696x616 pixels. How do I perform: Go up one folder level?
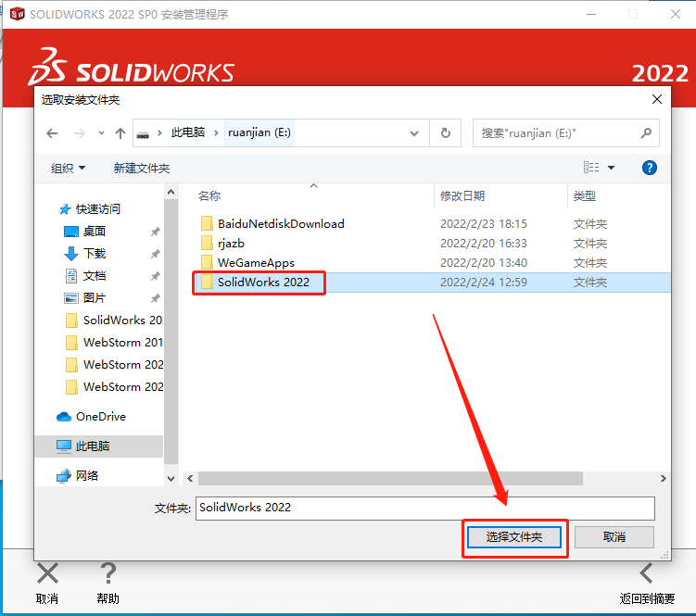click(x=120, y=133)
